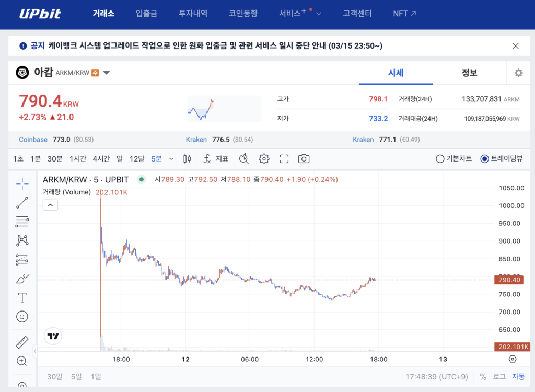Image resolution: width=535 pixels, height=392 pixels.
Task: Open the 거래소 menu
Action: click(103, 14)
